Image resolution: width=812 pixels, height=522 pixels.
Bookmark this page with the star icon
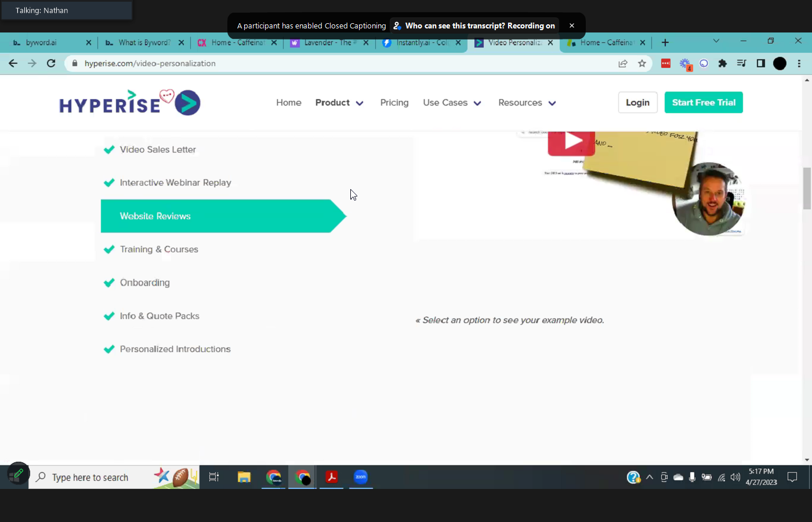point(641,63)
